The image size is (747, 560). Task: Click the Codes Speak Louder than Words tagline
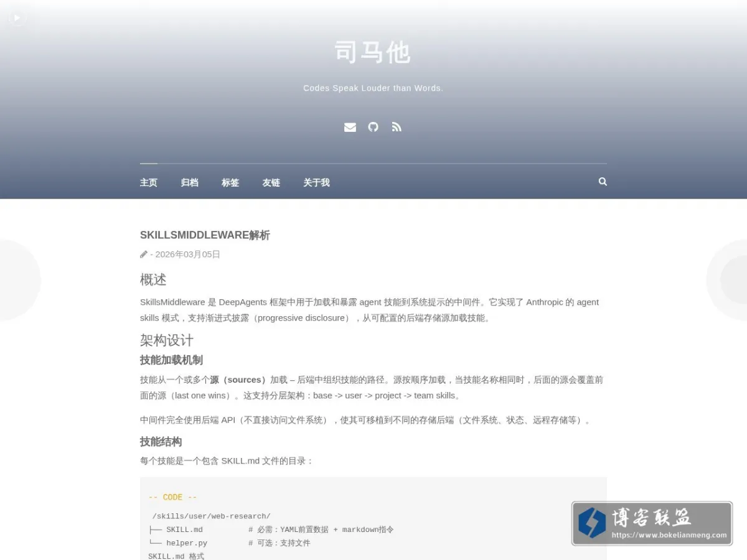373,88
